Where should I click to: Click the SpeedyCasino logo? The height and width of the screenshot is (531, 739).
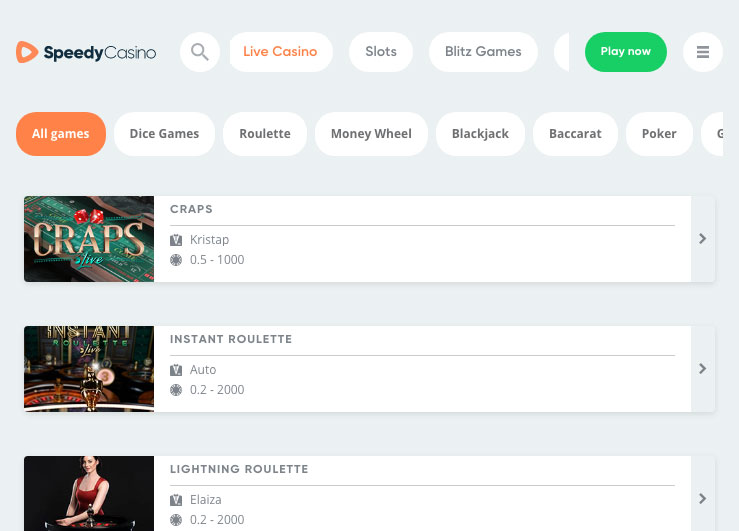[x=86, y=52]
